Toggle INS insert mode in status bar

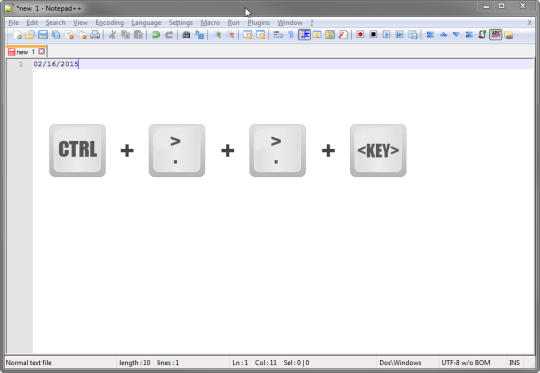(x=514, y=363)
